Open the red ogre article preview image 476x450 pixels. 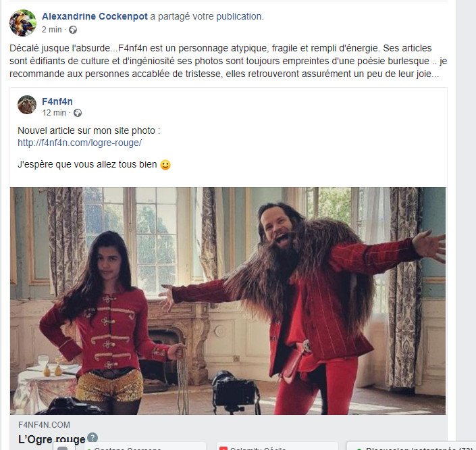pos(228,301)
